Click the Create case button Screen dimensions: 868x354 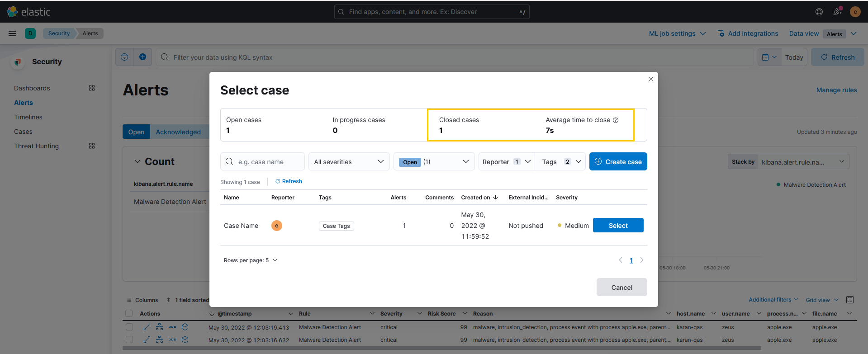coord(618,161)
